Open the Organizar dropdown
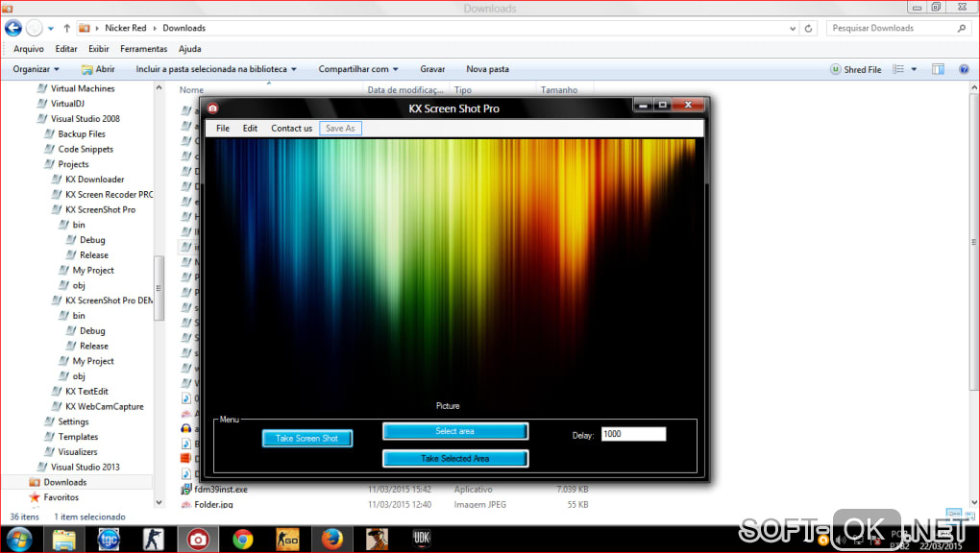 pos(37,69)
